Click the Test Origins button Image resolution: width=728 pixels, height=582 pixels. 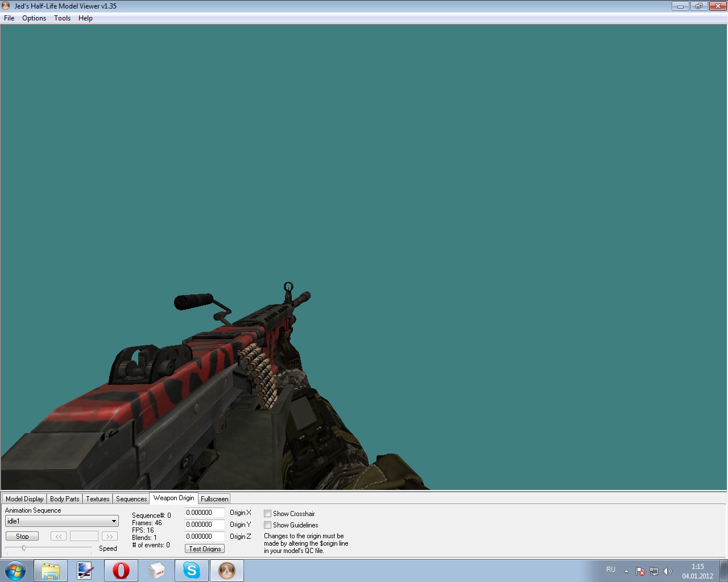pyautogui.click(x=205, y=548)
